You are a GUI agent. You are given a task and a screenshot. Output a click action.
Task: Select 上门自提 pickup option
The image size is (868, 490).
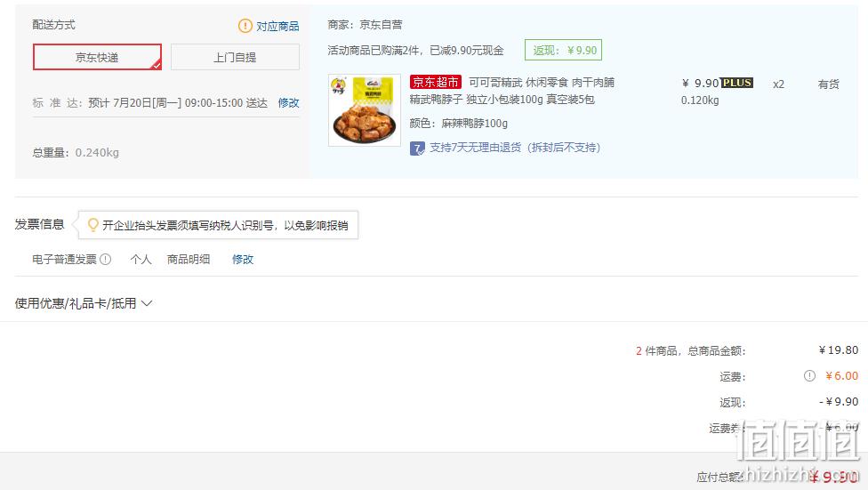click(236, 57)
